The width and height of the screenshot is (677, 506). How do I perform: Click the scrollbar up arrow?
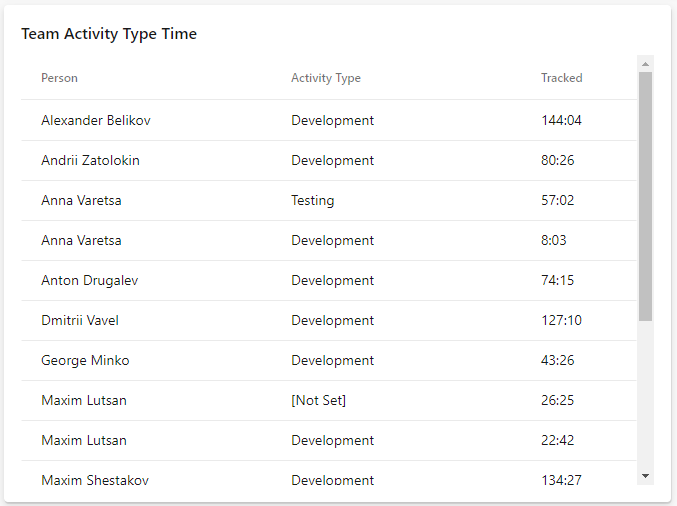(645, 64)
